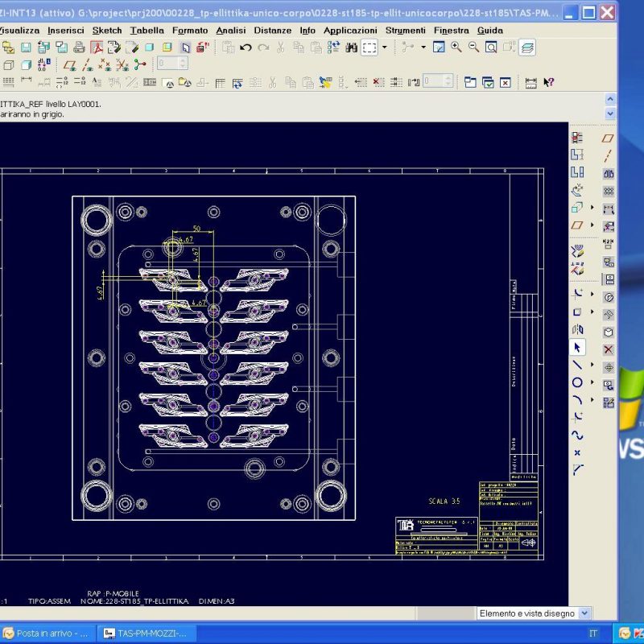The height and width of the screenshot is (644, 644).
Task: Toggle the arrow Select tool in sketch toolbar
Action: point(577,348)
